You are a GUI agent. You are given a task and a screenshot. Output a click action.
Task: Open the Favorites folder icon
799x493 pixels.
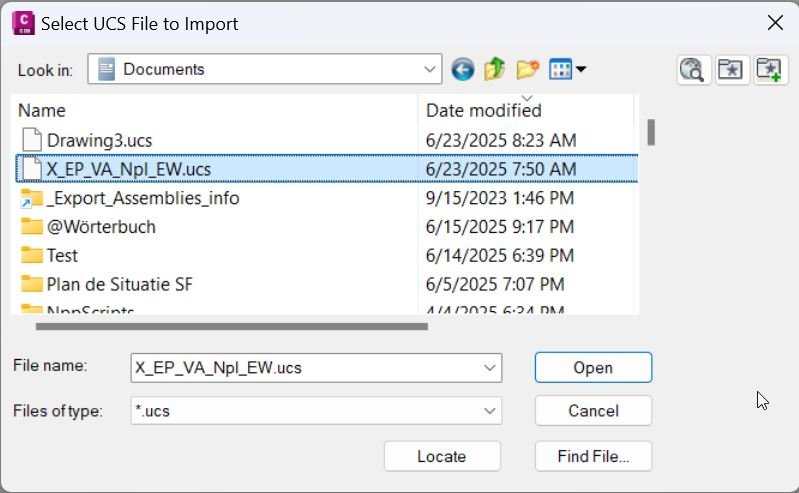(x=732, y=69)
